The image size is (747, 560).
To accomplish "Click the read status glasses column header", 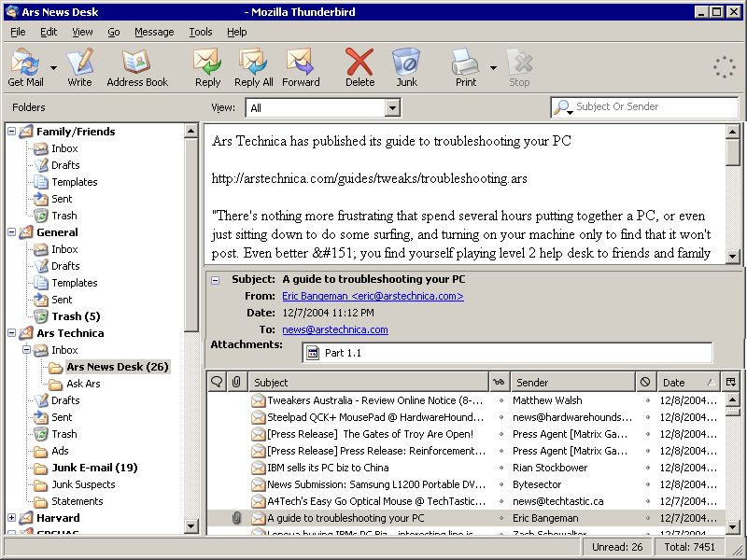I will point(500,382).
